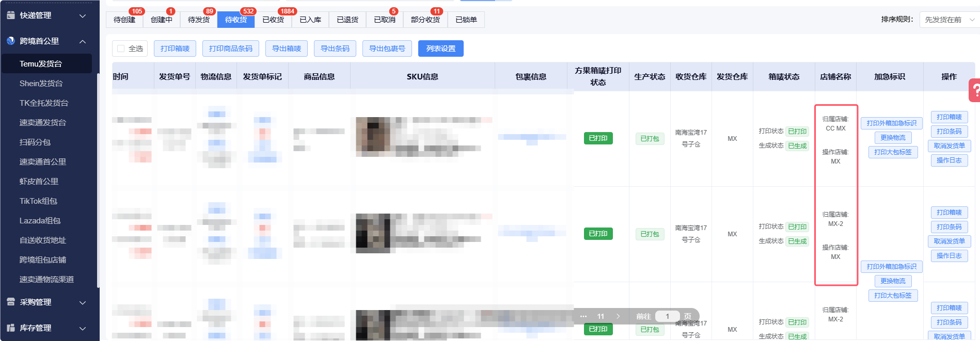980x341 pixels.
Task: Click 更换物流 in CC MX row
Action: (893, 138)
